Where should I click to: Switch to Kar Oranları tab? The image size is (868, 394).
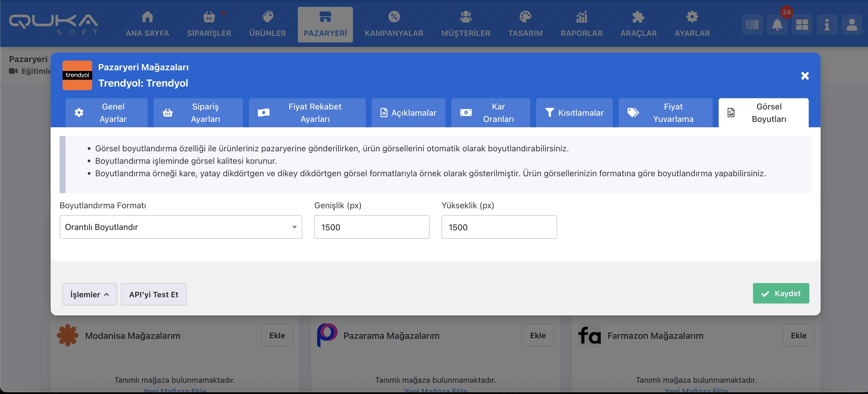[490, 113]
